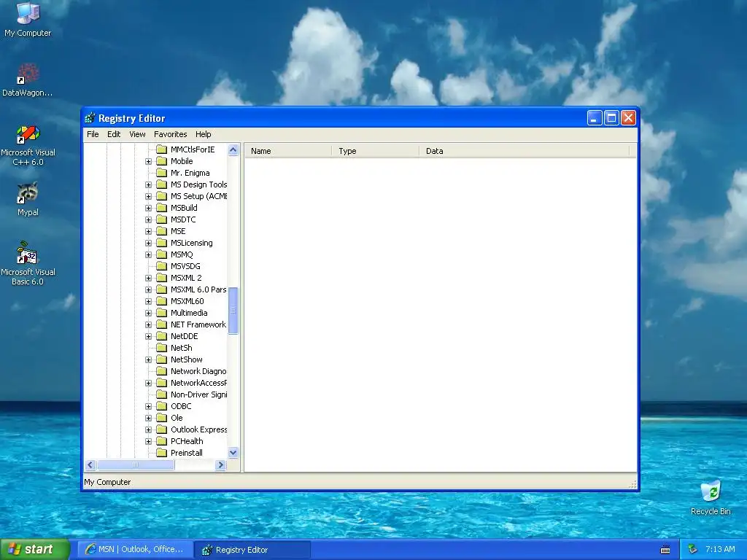Expand the Mobile registry key
Screen dimensions: 747x560
pos(148,161)
